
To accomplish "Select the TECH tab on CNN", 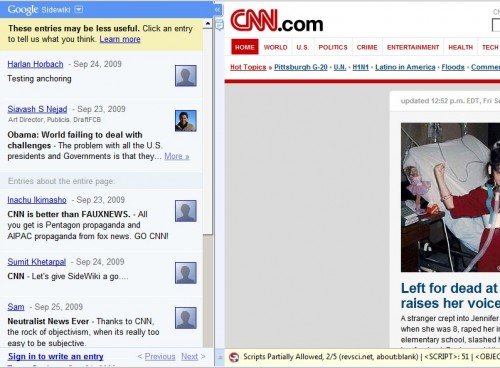I will click(x=490, y=47).
